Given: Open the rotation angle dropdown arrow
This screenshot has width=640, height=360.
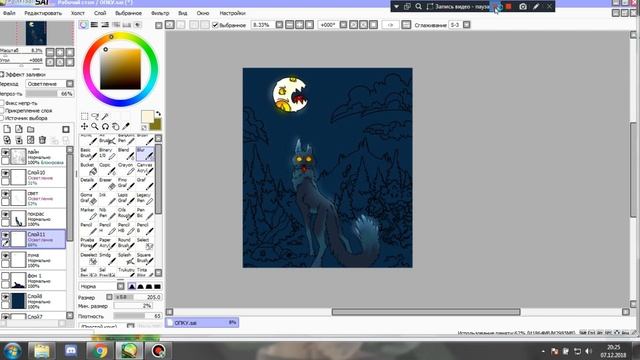Looking at the screenshot, I should coord(343,25).
